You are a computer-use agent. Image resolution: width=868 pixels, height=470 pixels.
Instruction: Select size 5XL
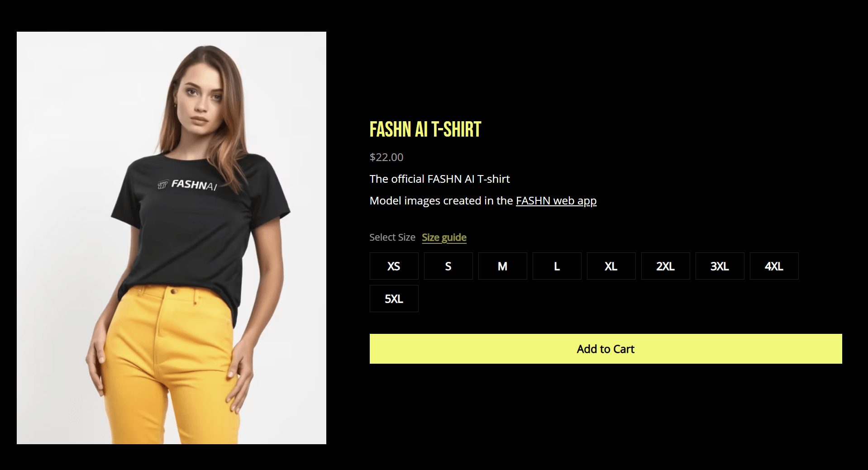pyautogui.click(x=394, y=299)
